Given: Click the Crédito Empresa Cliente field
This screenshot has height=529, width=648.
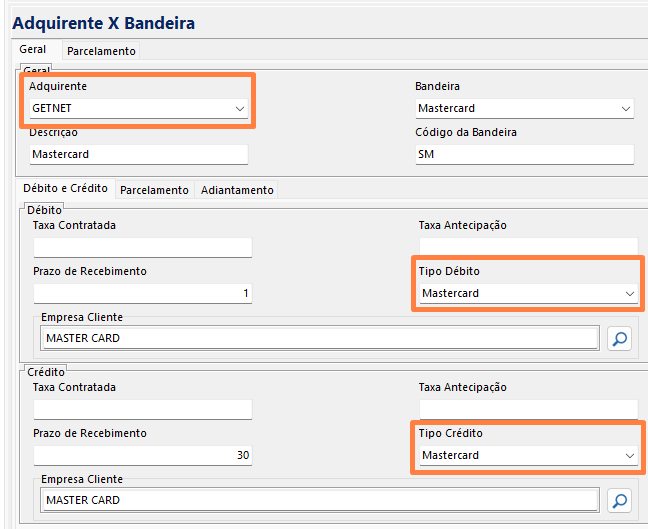Looking at the screenshot, I should pyautogui.click(x=320, y=501).
